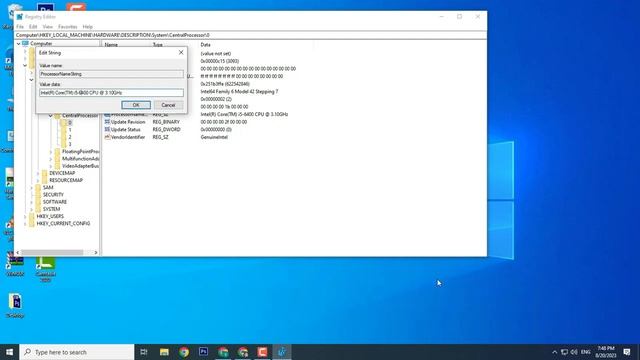Image resolution: width=640 pixels, height=360 pixels.
Task: Expand the FloatingPointProcessor key
Action: click(x=51, y=151)
